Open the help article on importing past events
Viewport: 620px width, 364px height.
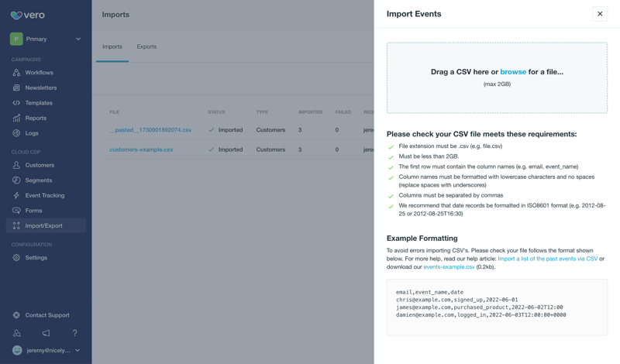point(547,259)
